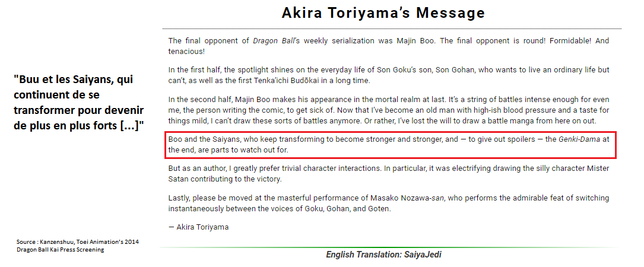
Task: Click the paragraph starting In the first half
Action: click(x=389, y=75)
